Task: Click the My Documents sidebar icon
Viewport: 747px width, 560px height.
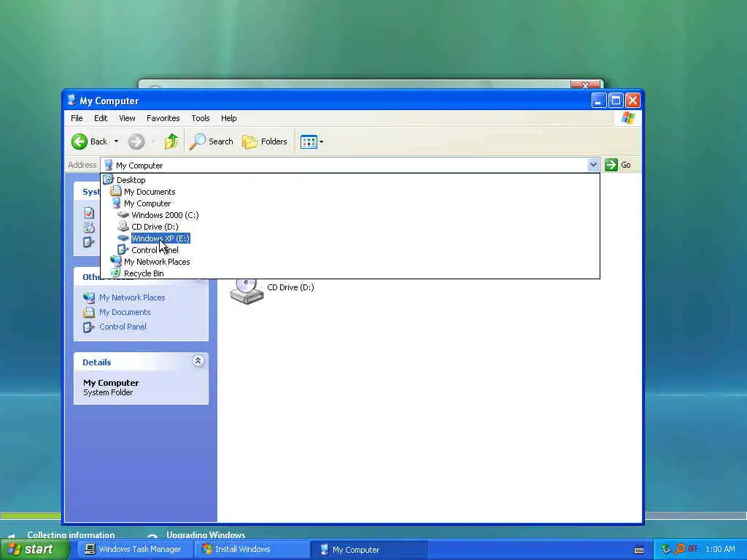Action: pyautogui.click(x=89, y=312)
